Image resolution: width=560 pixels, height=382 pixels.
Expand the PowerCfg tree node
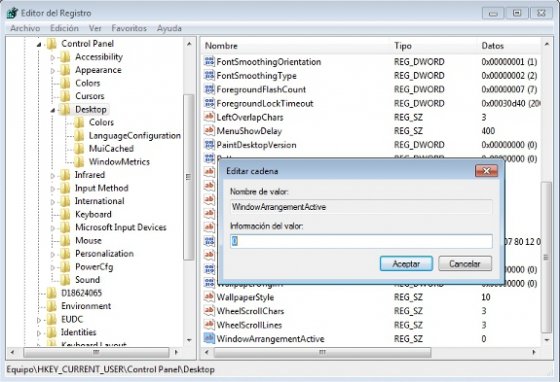tap(52, 267)
